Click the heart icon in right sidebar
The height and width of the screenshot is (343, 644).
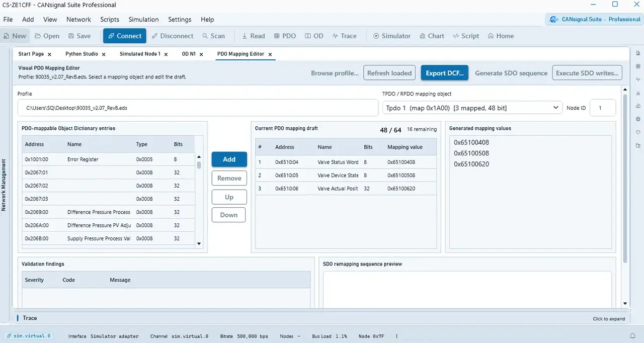tap(638, 132)
